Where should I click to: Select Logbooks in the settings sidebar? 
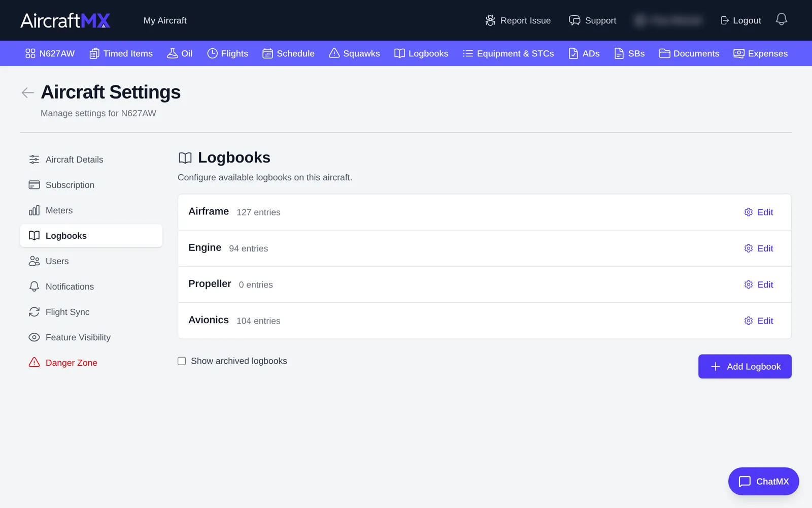(x=91, y=236)
